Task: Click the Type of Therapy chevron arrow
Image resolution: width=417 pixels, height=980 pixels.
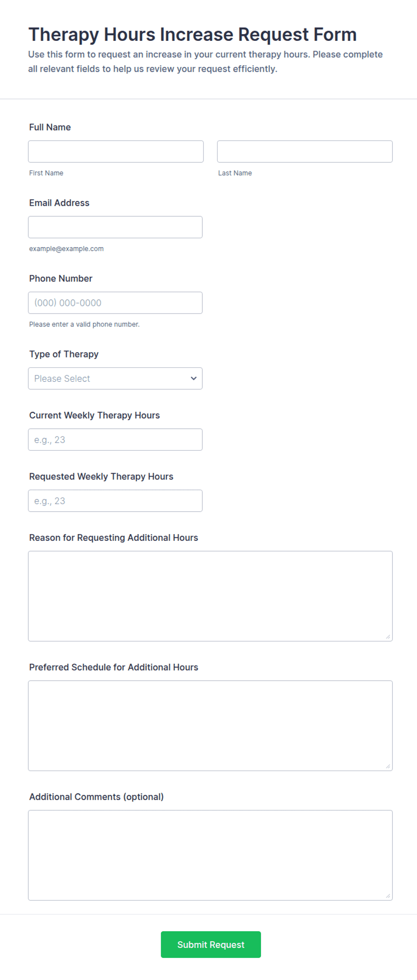Action: click(x=194, y=379)
